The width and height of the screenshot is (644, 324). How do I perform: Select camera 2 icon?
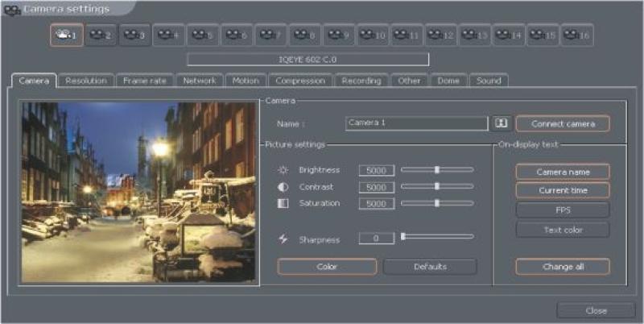101,35
